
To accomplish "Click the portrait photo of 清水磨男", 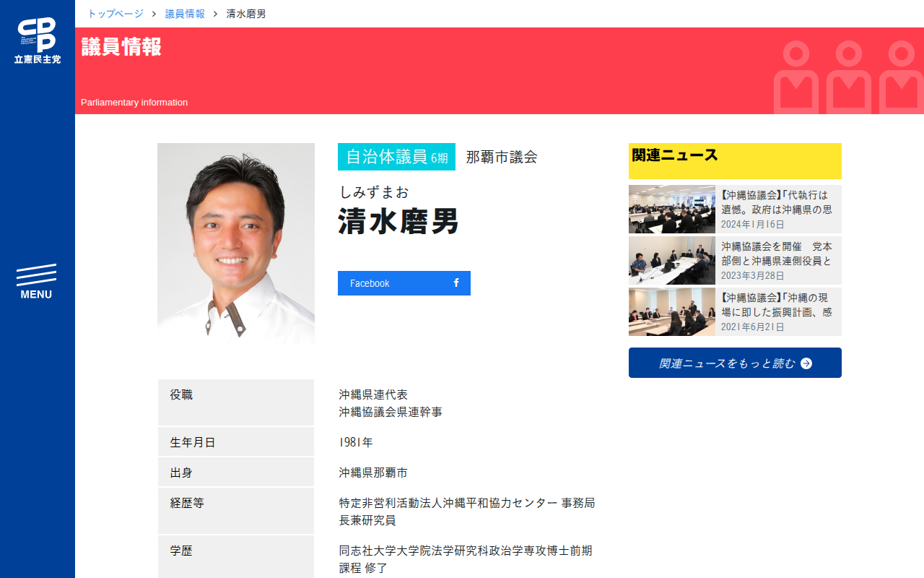I will (236, 244).
